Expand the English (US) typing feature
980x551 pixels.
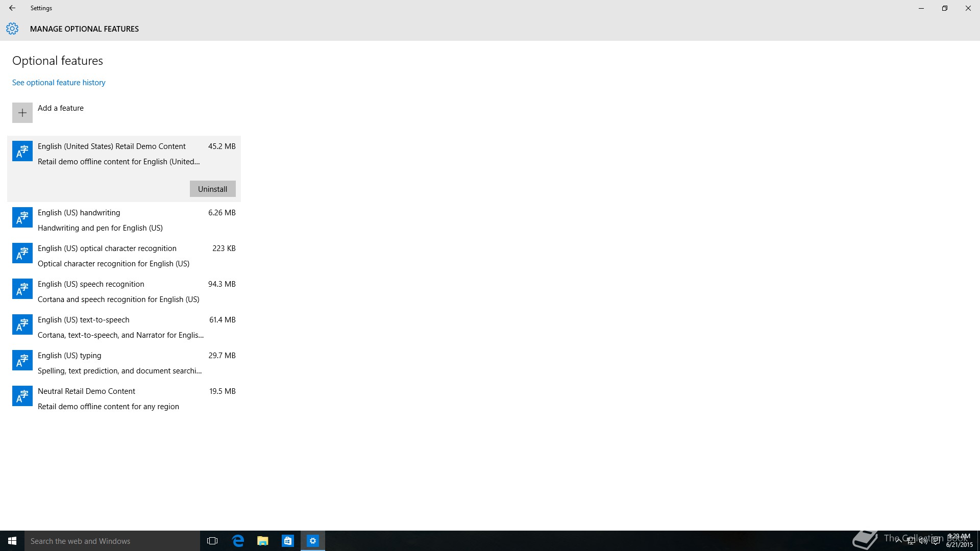pyautogui.click(x=124, y=363)
